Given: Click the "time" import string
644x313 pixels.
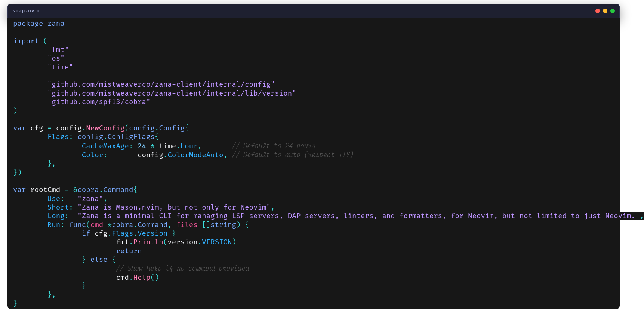Looking at the screenshot, I should coord(60,67).
